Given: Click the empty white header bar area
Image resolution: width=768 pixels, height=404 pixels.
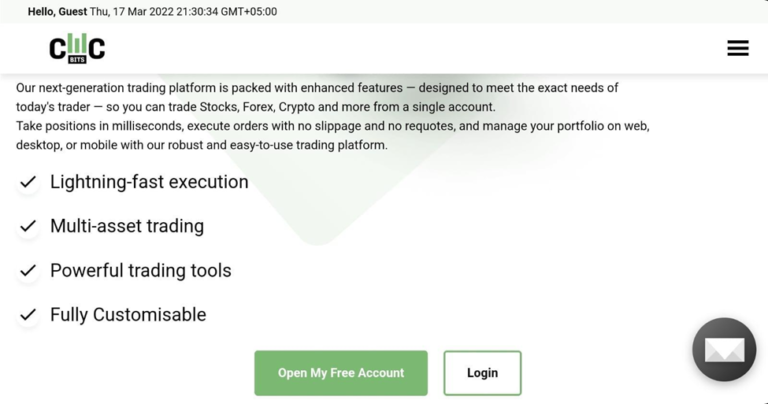Looking at the screenshot, I should (400, 48).
